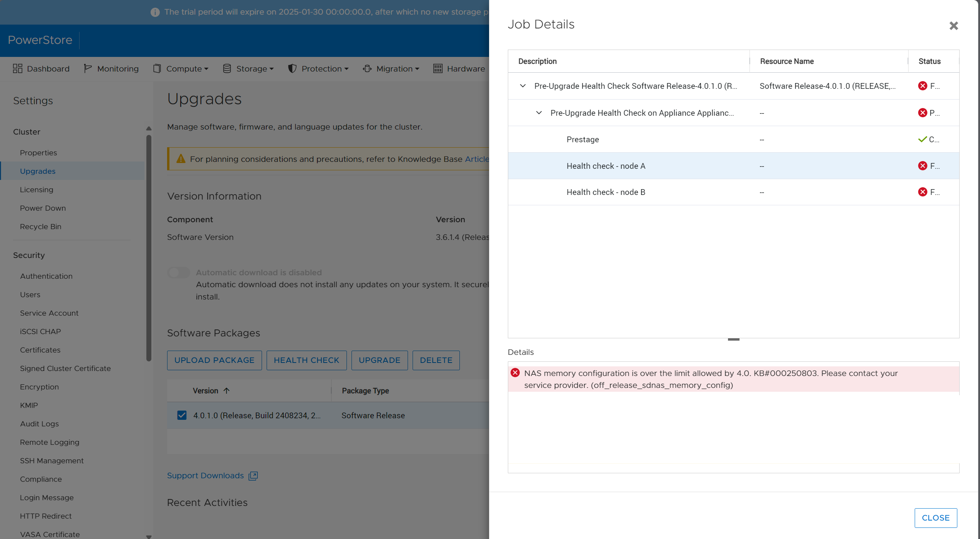Uncheck the 4.0.1.0 software package

181,415
